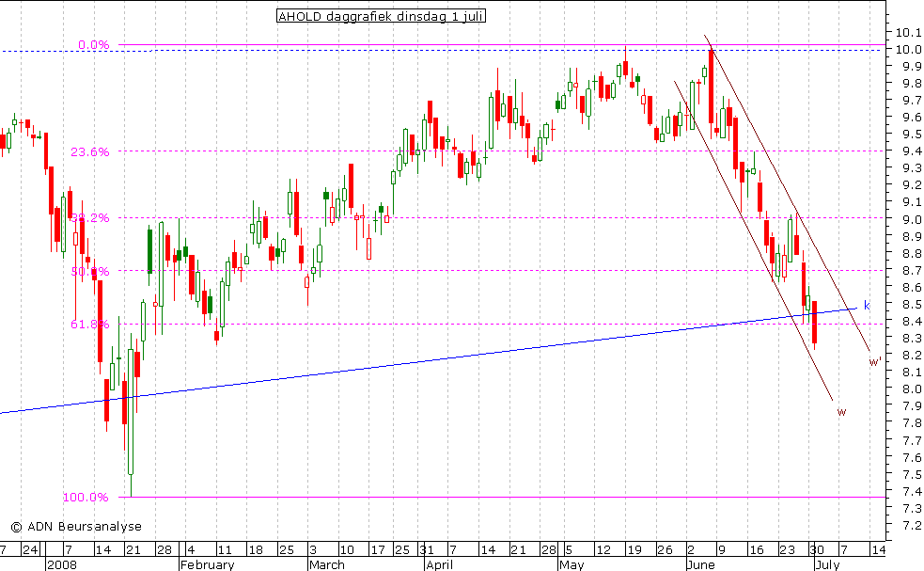Image resolution: width=924 pixels, height=571 pixels.
Task: Click the May month label
Action: (x=572, y=564)
